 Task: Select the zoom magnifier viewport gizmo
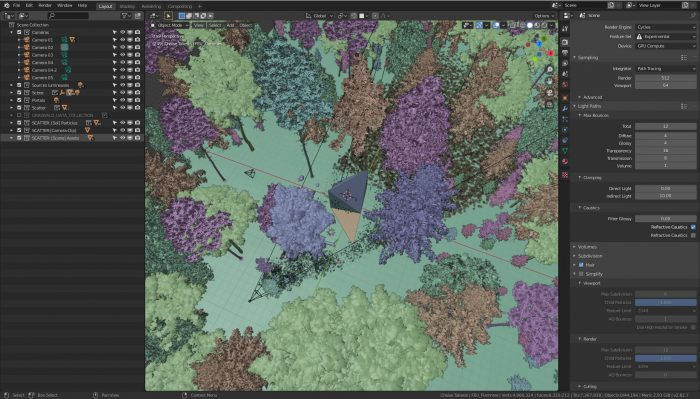[550, 70]
